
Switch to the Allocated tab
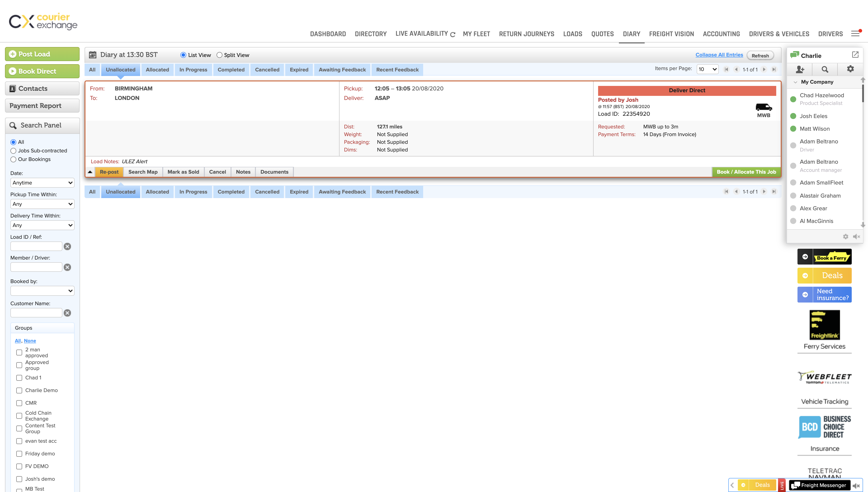point(157,70)
